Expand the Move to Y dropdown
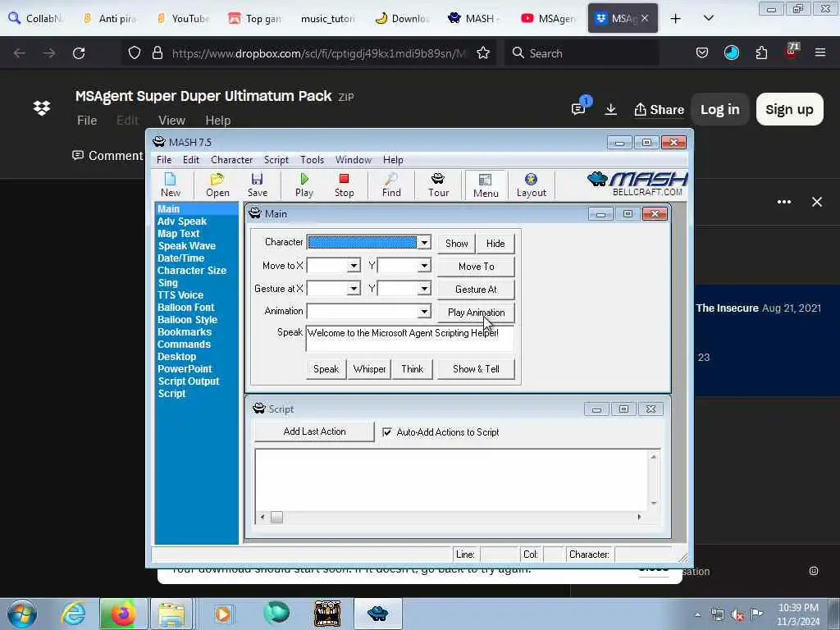840x630 pixels. tap(424, 266)
